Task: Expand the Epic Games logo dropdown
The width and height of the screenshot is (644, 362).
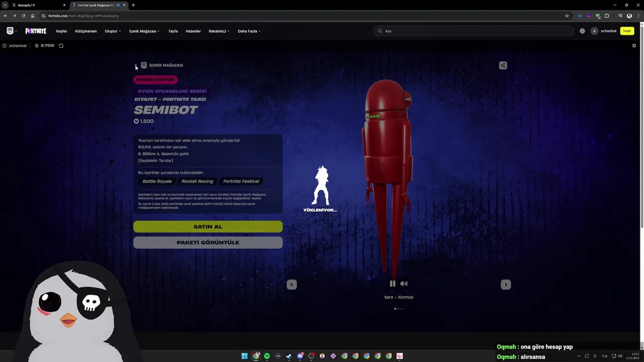Action: click(16, 31)
